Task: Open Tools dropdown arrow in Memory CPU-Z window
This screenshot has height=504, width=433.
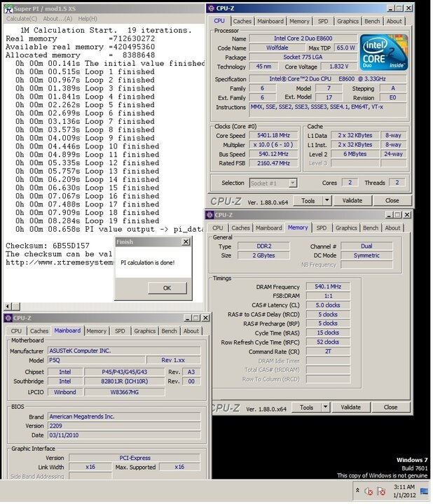Action: (x=325, y=407)
